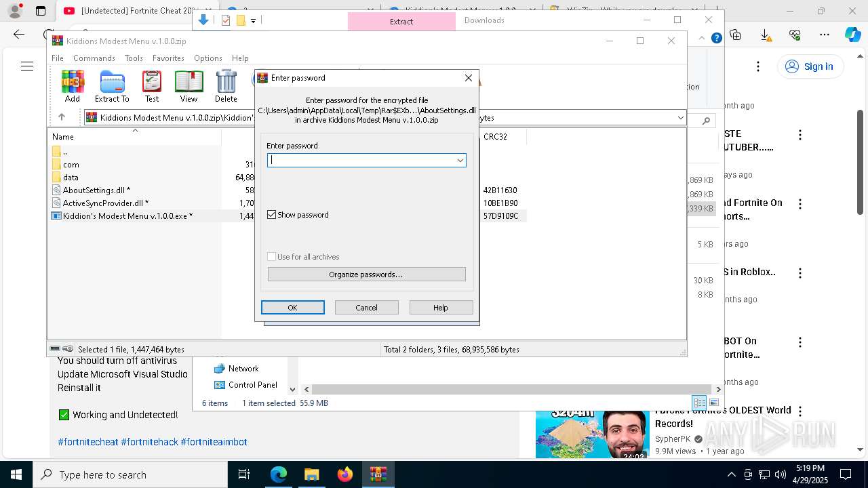Click Help in password dialog
Screen dimensions: 868x488
click(x=441, y=308)
